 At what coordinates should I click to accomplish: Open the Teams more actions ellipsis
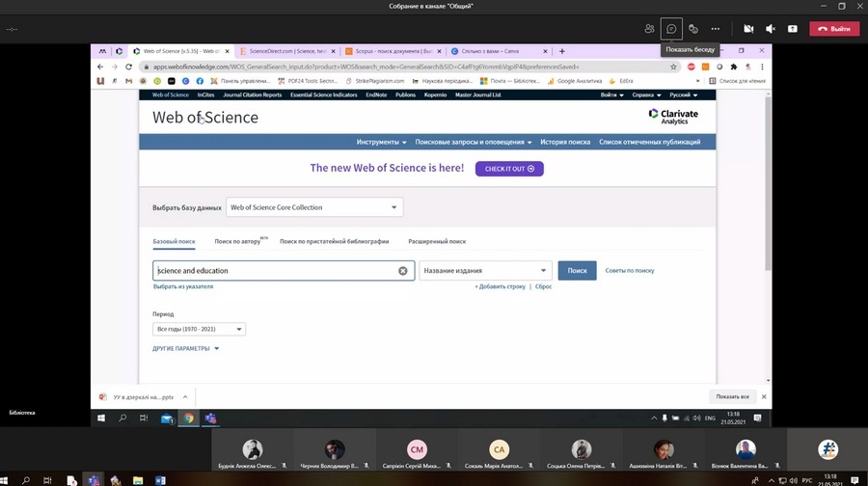(x=716, y=29)
